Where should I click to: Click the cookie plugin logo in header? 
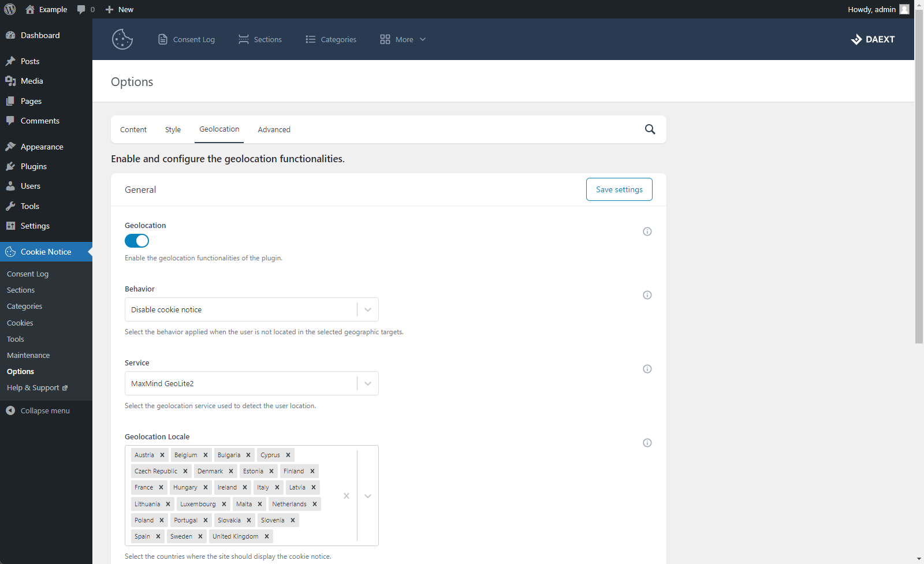point(122,39)
